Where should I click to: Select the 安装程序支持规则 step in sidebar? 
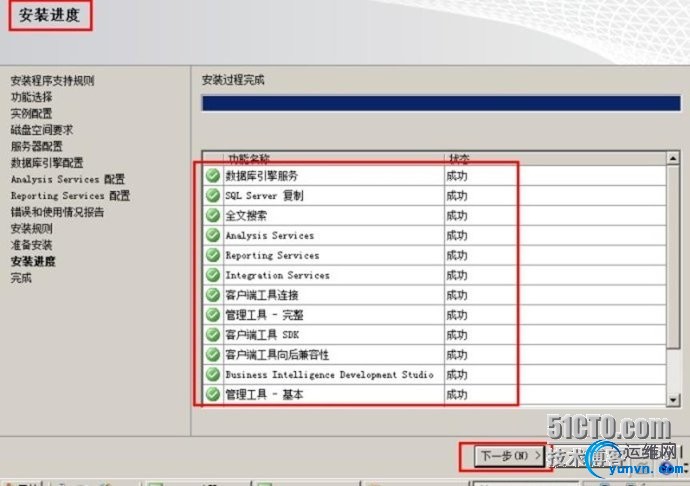pyautogui.click(x=52, y=81)
